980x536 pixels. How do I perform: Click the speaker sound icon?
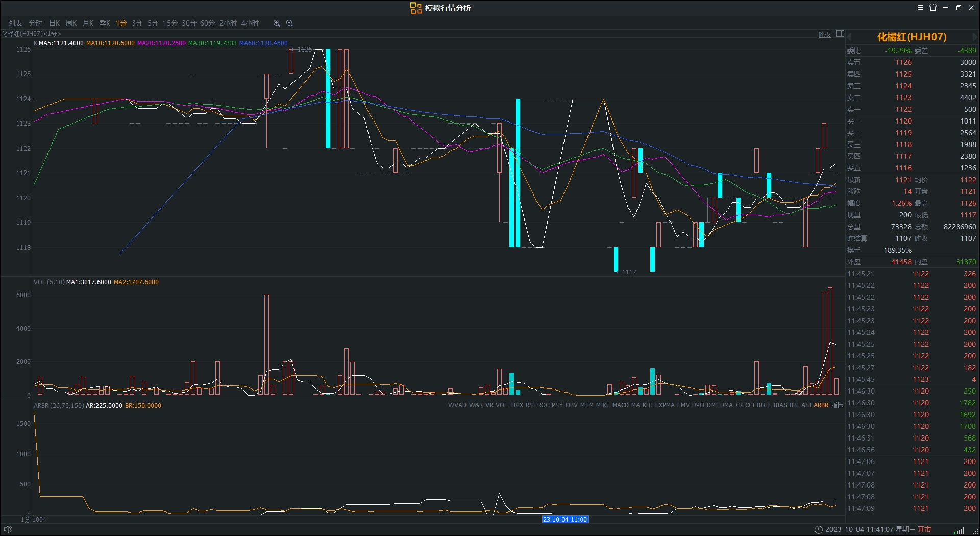pos(8,529)
